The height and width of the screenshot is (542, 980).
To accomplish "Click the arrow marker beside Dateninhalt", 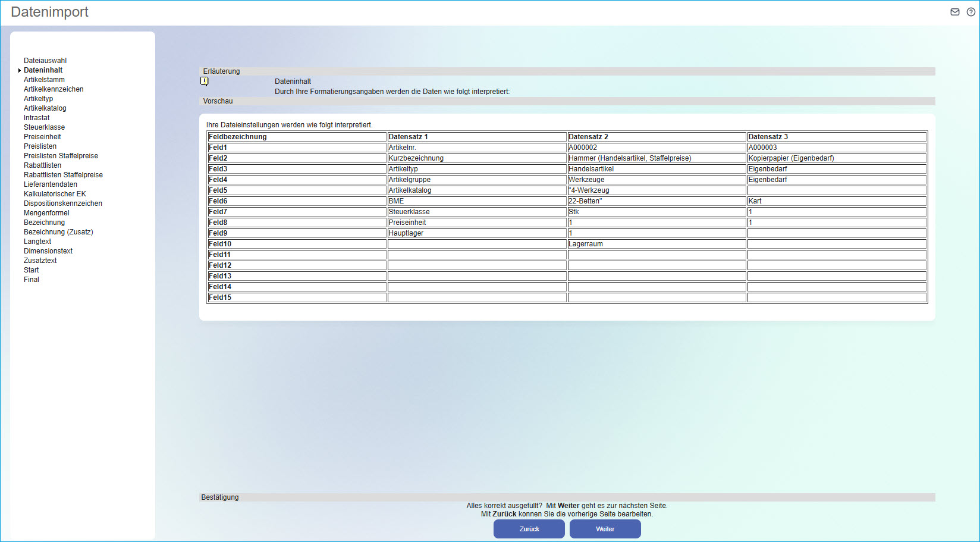I will point(19,70).
